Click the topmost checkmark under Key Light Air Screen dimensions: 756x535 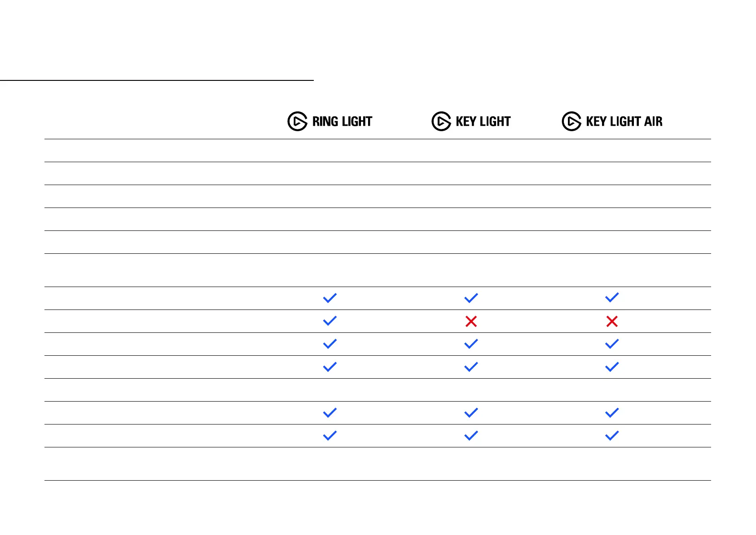pos(612,297)
